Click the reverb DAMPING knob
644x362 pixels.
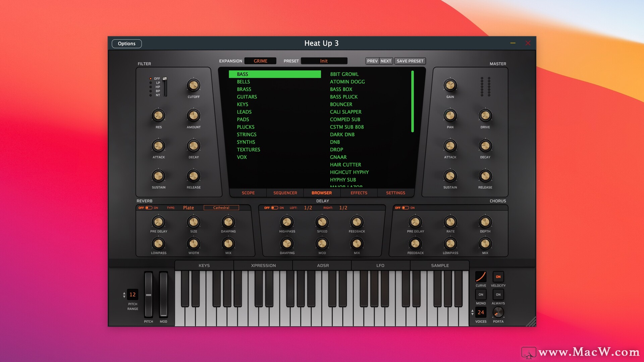pyautogui.click(x=228, y=222)
